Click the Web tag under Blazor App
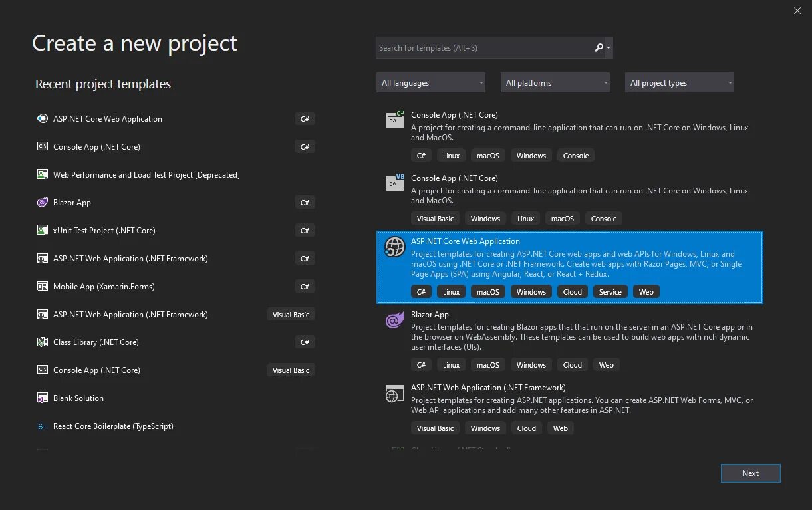This screenshot has height=510, width=812. point(607,365)
